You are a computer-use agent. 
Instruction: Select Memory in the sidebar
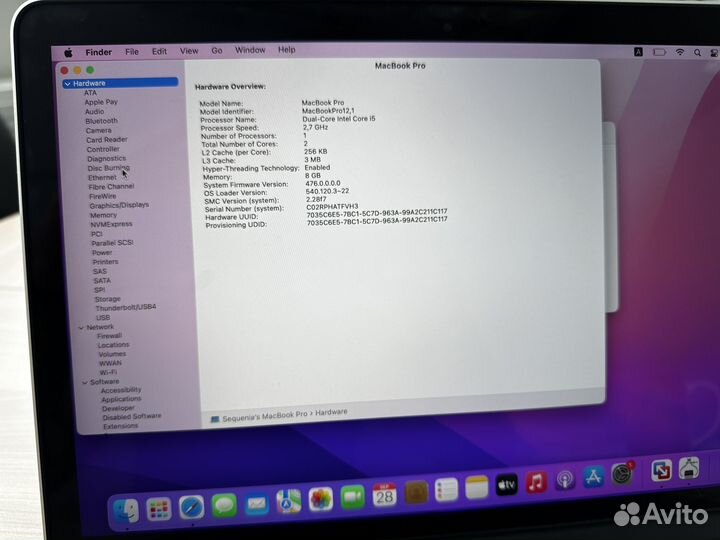click(x=104, y=215)
